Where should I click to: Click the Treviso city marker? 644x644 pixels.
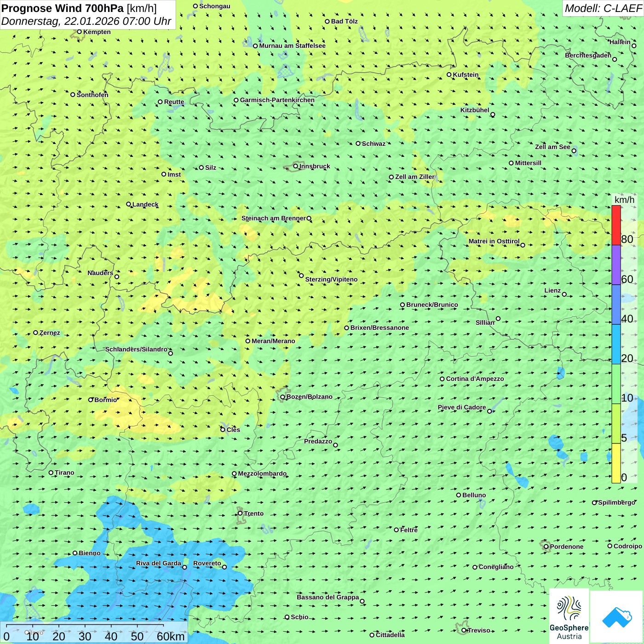tap(464, 630)
